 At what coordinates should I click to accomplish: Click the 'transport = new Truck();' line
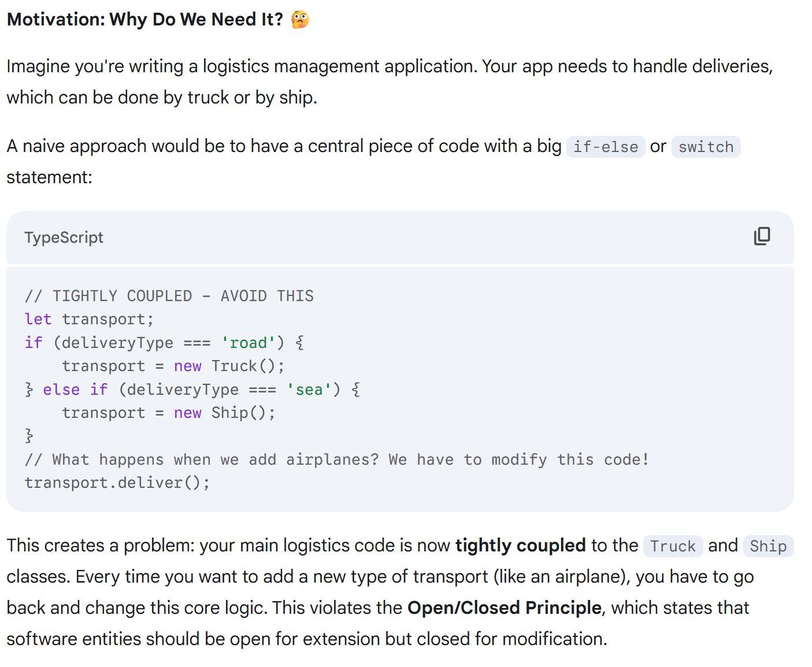point(173,366)
